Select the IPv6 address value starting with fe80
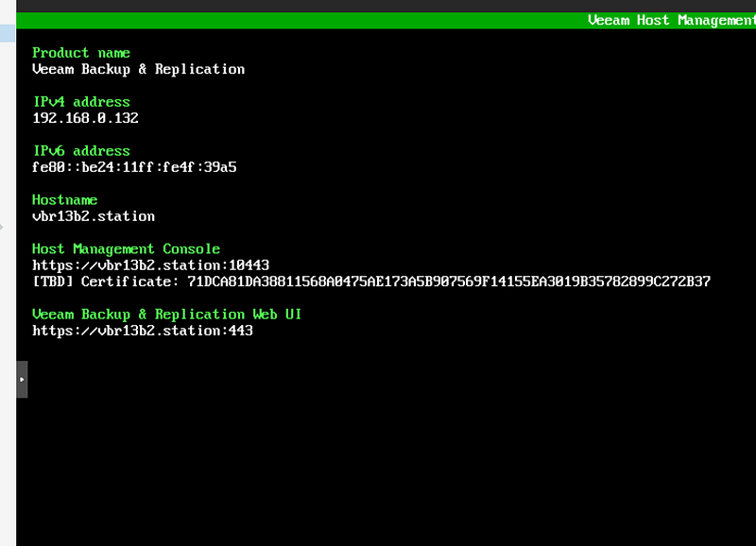Image resolution: width=756 pixels, height=546 pixels. 133,167
